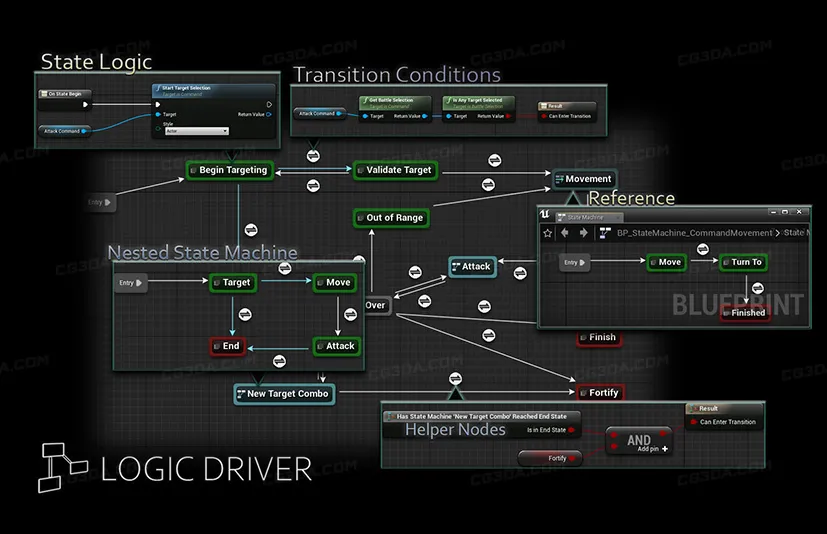
Task: Click BP_StateMachine_CommandMovement breadcrumb
Action: click(x=694, y=233)
